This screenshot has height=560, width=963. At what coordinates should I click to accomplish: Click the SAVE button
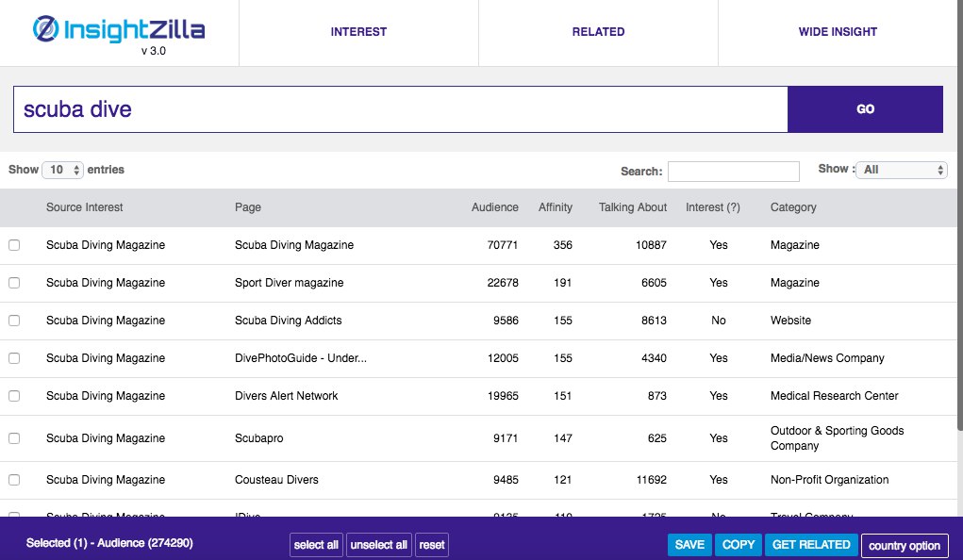(x=689, y=545)
